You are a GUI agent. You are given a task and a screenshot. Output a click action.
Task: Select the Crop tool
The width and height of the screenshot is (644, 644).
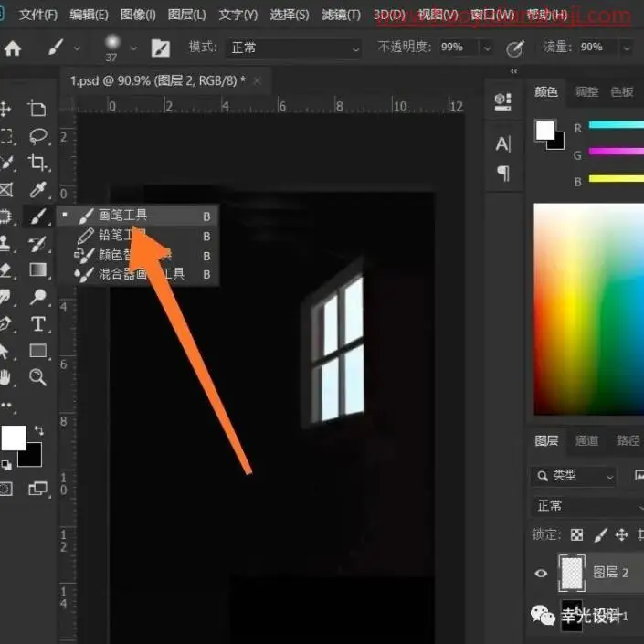pos(37,163)
